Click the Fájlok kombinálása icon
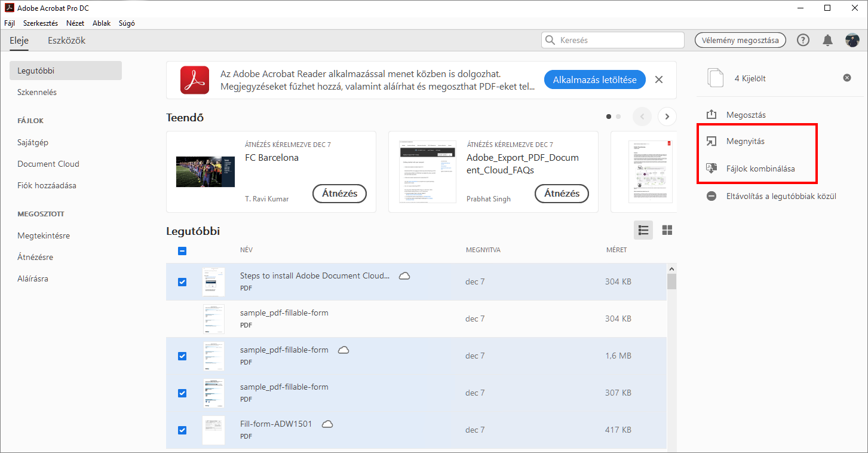The image size is (868, 453). [x=711, y=169]
